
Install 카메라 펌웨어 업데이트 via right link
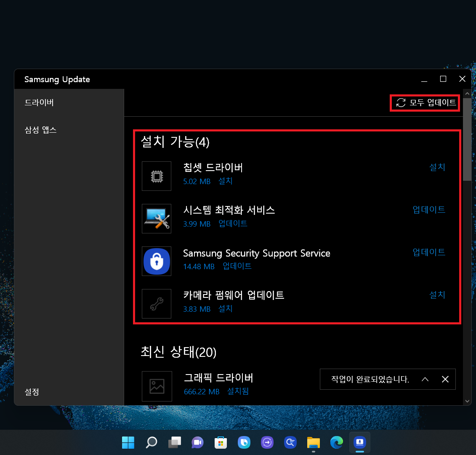coord(437,295)
